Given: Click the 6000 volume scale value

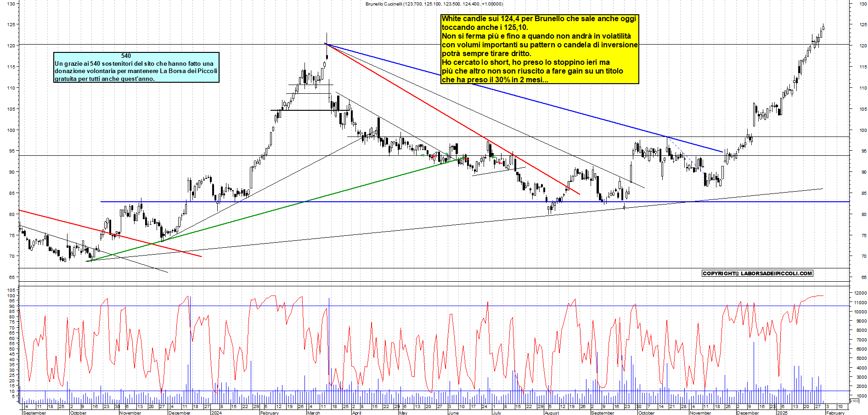Looking at the screenshot, I should pyautogui.click(x=861, y=349).
